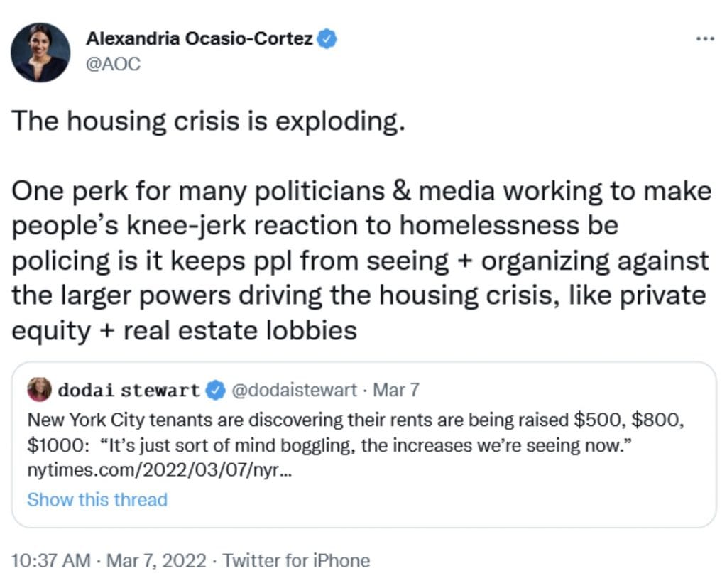This screenshot has width=727, height=588.
Task: Open the quoted tweet about rent increases
Action: point(364,445)
